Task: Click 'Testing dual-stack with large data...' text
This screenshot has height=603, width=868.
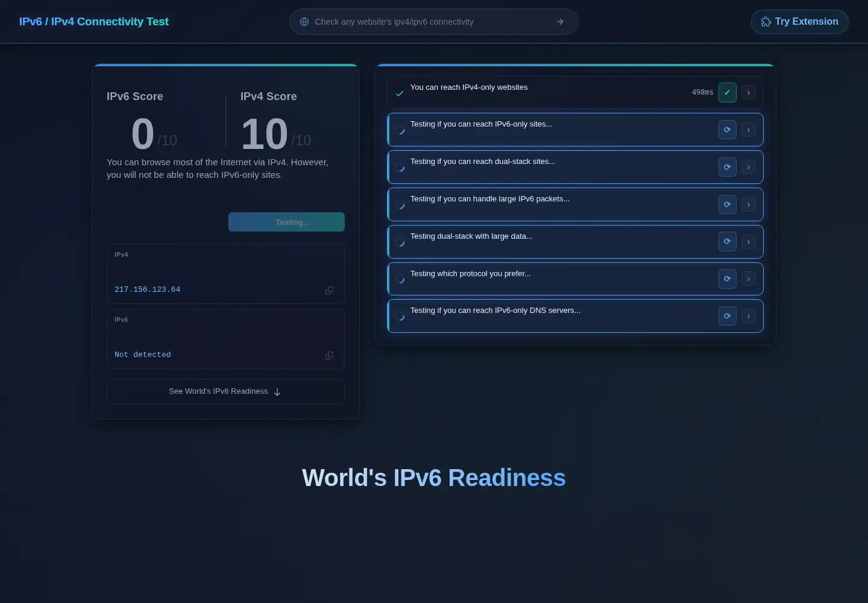Action: coord(471,236)
